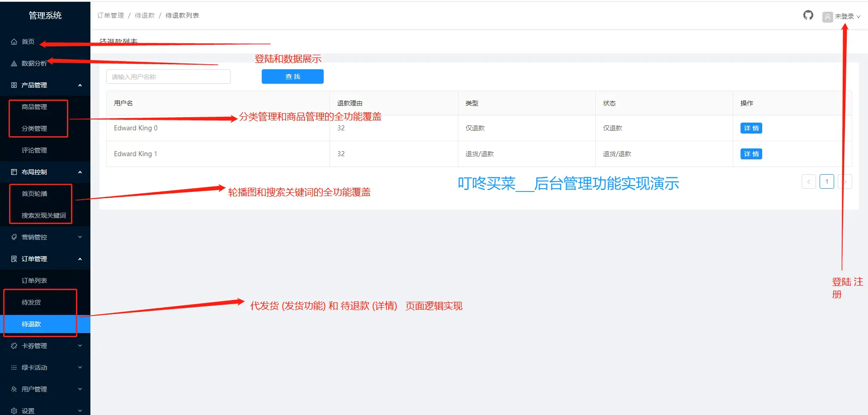The image size is (868, 415).
Task: Click the 查找 search button
Action: [x=292, y=76]
